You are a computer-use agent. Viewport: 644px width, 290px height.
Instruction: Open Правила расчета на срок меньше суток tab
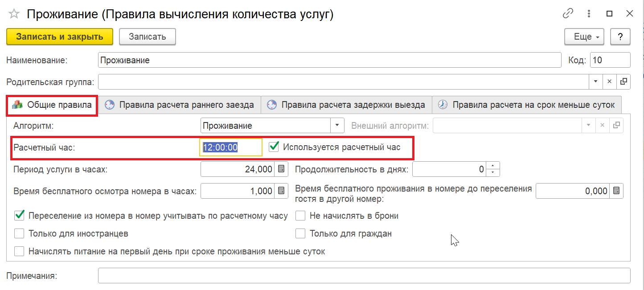[527, 105]
